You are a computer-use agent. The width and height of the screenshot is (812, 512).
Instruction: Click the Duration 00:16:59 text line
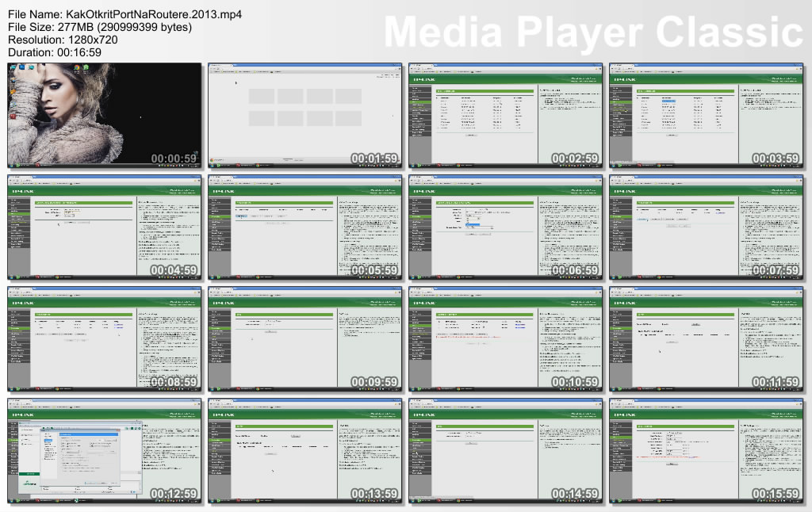55,52
